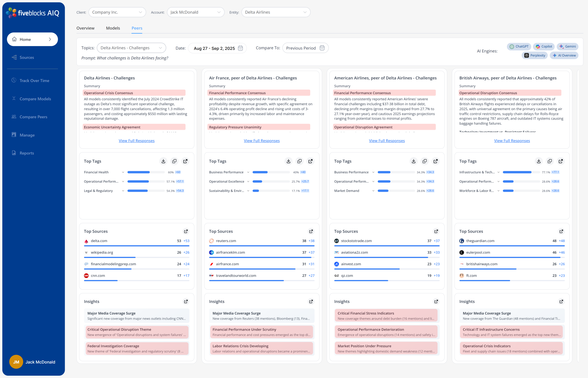This screenshot has height=378, width=588.
Task: Toggle the AI Overview engine chip
Action: coord(564,55)
